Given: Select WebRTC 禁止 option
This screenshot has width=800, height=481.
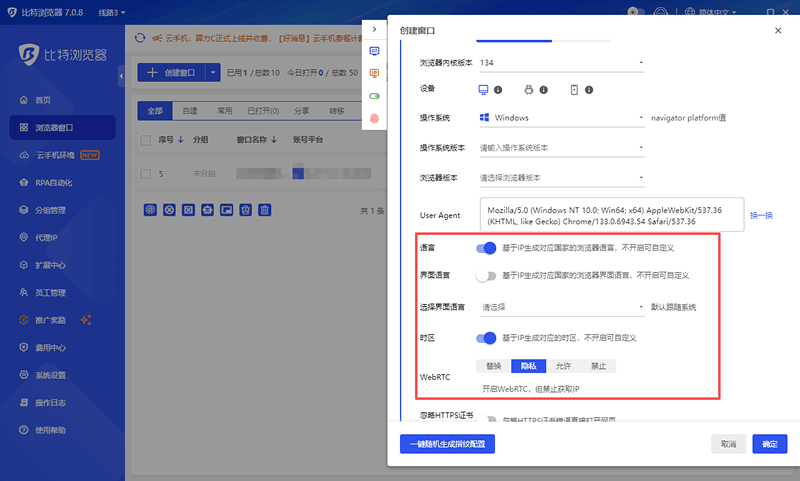Looking at the screenshot, I should 597,366.
